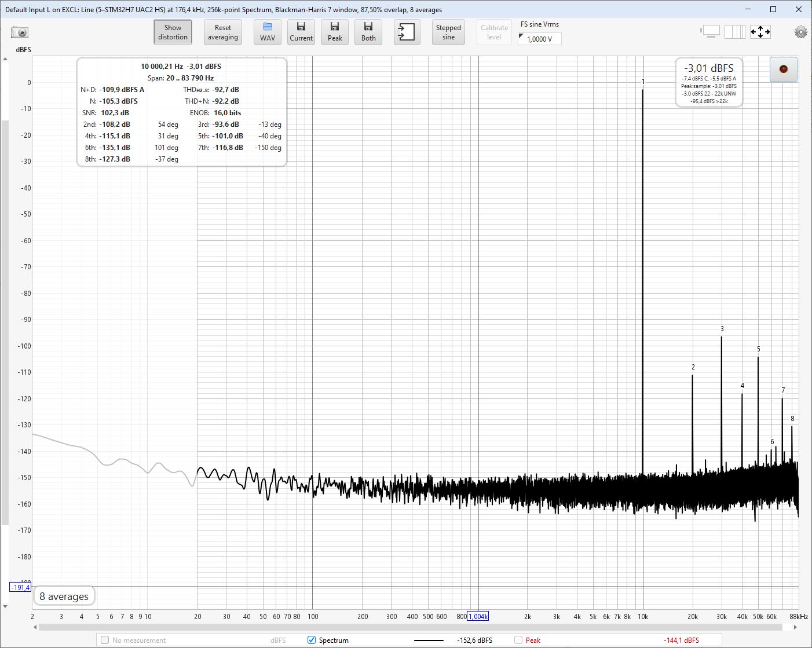Click the horizontal scroll right arrow
Image resolution: width=812 pixels, height=648 pixels.
point(795,627)
